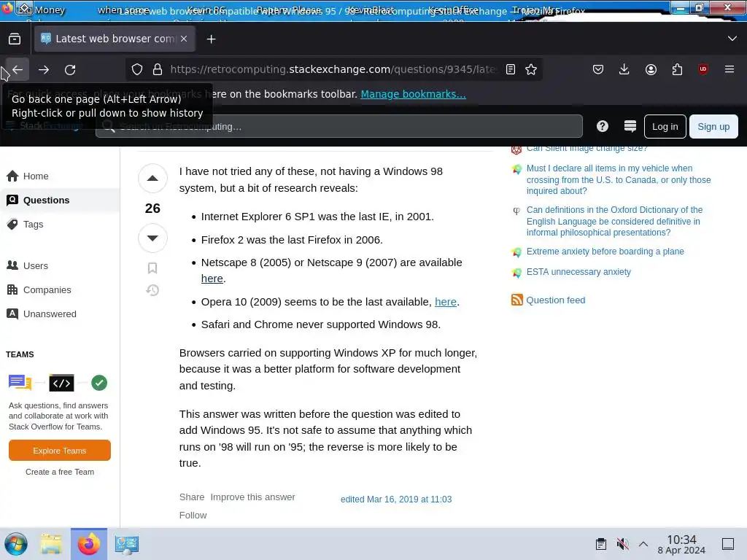Open Stack Exchange site switcher icon
This screenshot has width=747, height=560.
pyautogui.click(x=630, y=126)
